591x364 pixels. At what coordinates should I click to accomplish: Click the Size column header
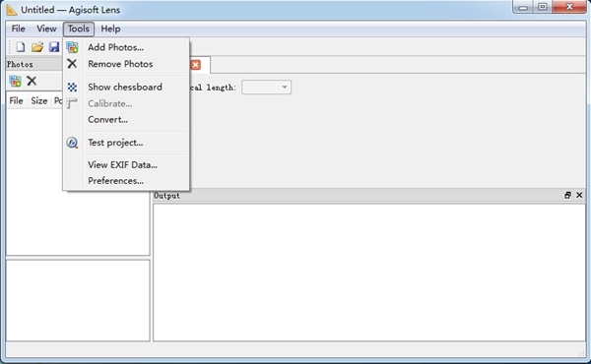[x=39, y=101]
